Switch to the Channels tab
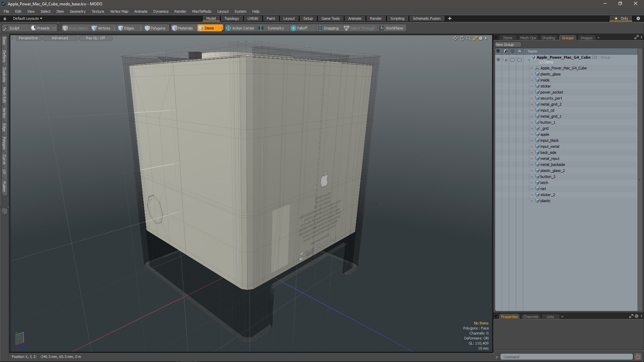644x362 pixels. coord(530,317)
